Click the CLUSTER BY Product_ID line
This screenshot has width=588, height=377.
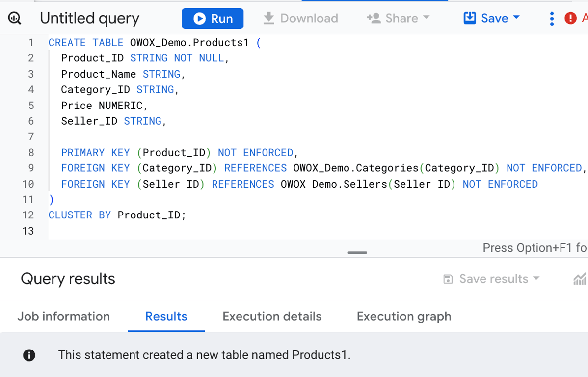117,215
